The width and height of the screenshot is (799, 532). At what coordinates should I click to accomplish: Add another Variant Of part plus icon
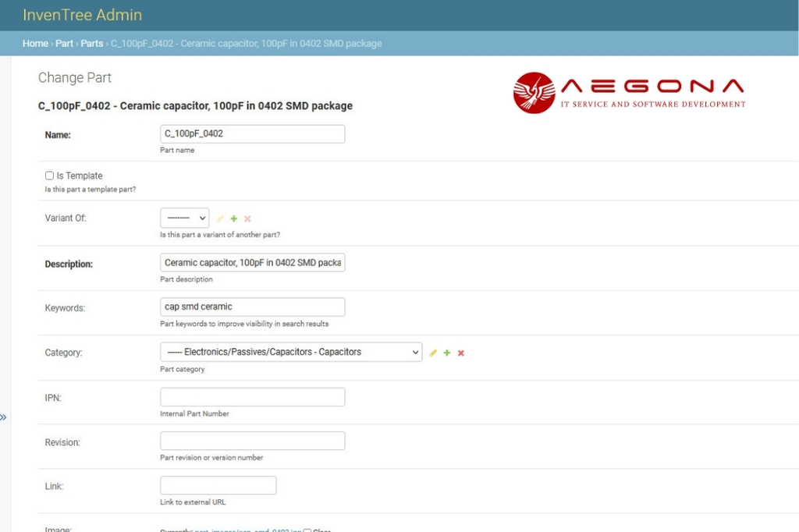coord(234,218)
